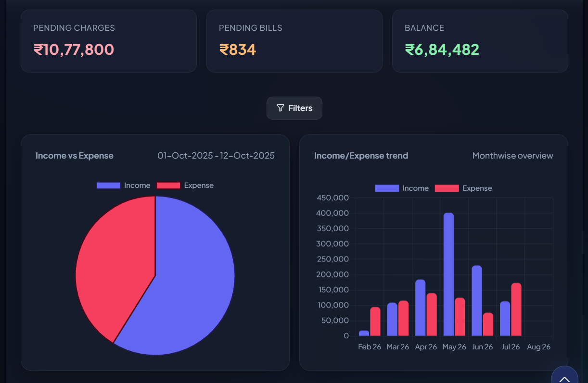588x383 pixels.
Task: Click the Feb 26 expense bar
Action: 375,321
